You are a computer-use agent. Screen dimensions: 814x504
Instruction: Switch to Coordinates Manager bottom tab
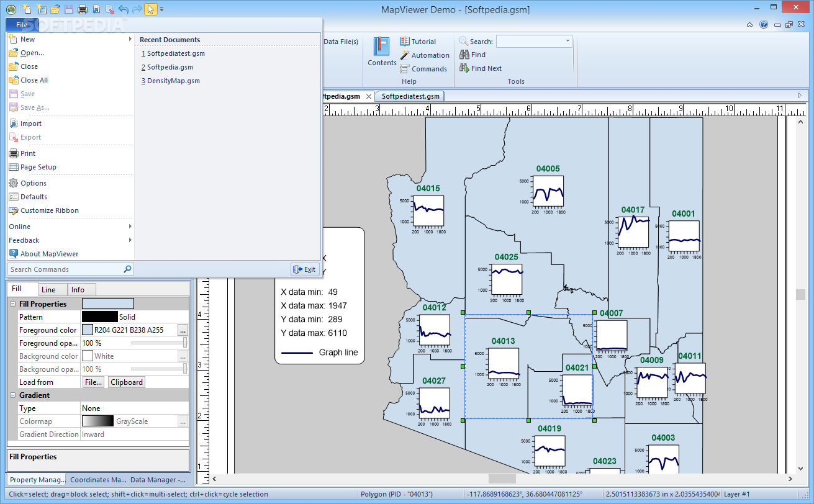[x=97, y=480]
